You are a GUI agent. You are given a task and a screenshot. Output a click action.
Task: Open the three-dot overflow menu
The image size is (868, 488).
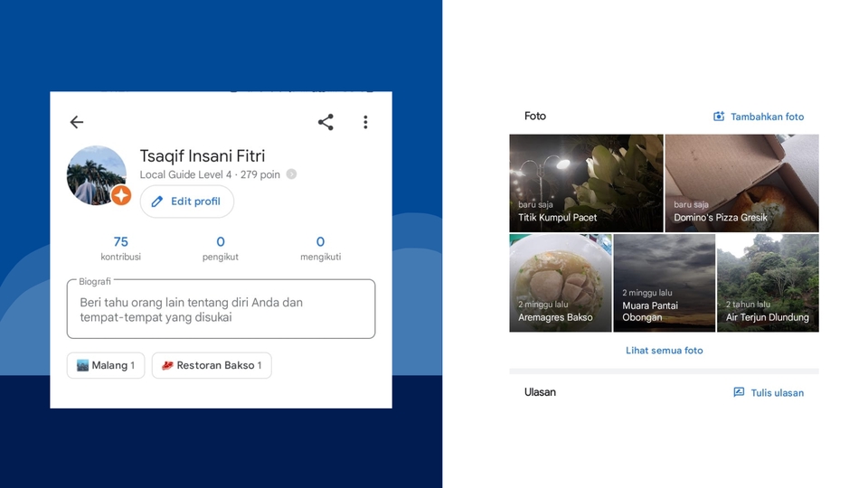point(365,122)
